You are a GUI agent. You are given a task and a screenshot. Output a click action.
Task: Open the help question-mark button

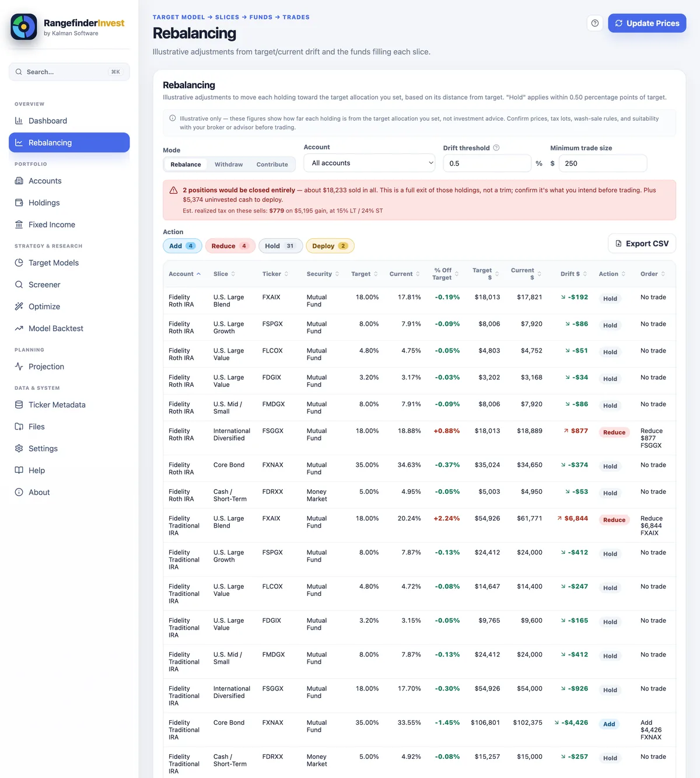[x=595, y=23]
